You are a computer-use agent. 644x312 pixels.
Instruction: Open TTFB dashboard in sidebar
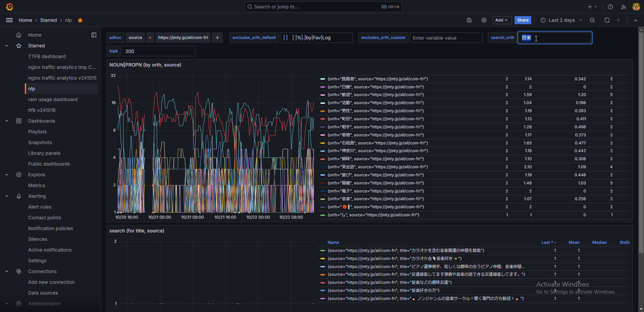(x=47, y=56)
